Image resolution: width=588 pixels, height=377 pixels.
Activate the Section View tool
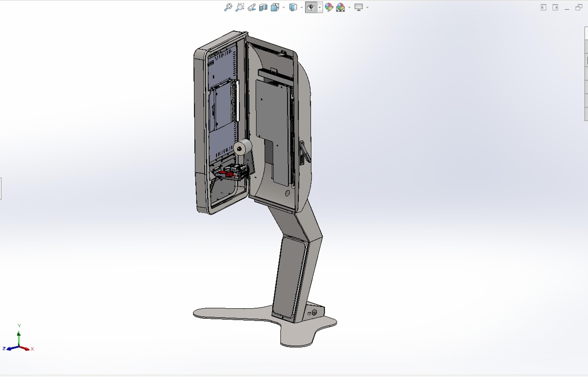(263, 7)
